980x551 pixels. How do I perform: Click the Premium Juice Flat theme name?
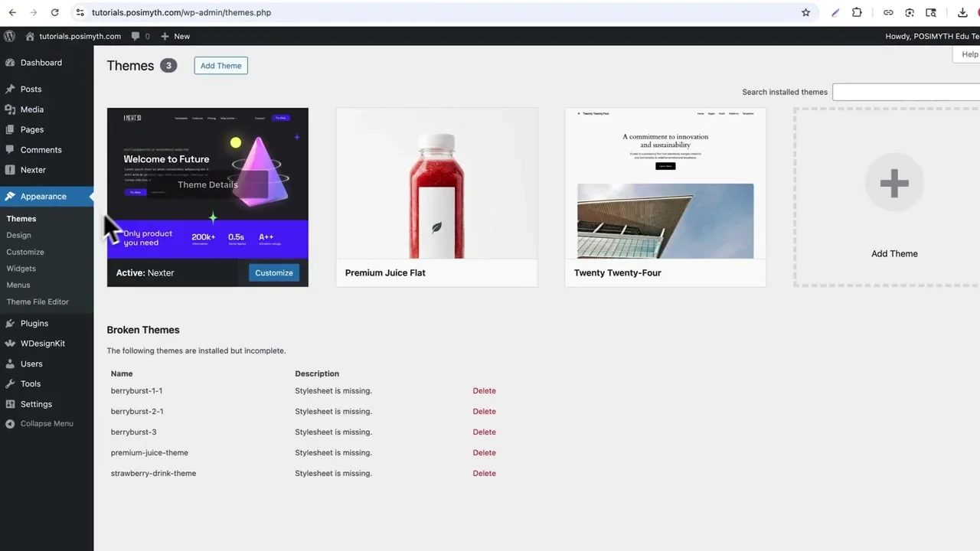385,273
